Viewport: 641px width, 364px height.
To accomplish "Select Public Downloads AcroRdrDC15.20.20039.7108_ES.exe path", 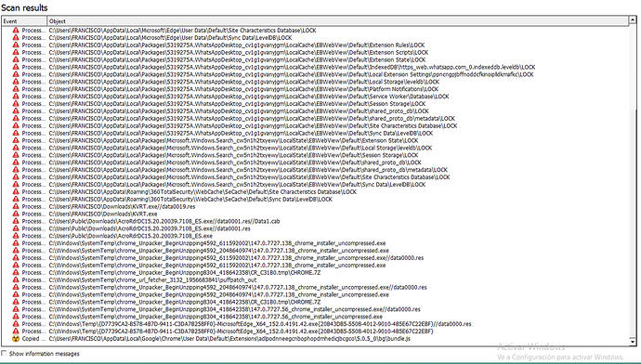I will (131, 236).
